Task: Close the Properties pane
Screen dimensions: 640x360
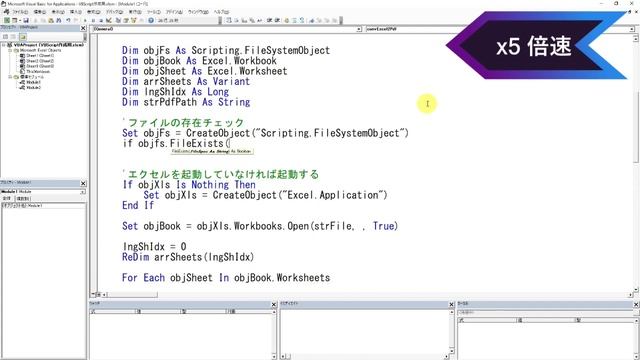Action: click(x=83, y=183)
